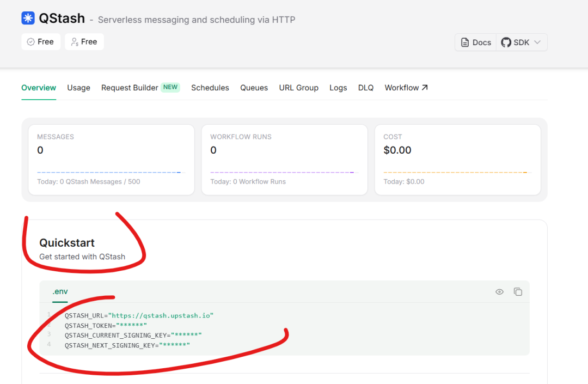Reveal secrets with the eye icon
The width and height of the screenshot is (588, 384).
499,292
